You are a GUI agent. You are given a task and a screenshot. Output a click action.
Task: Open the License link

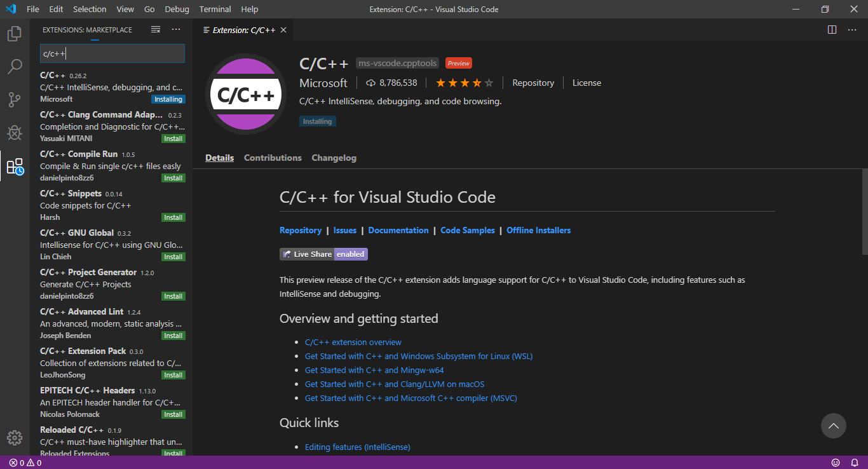[x=587, y=83]
